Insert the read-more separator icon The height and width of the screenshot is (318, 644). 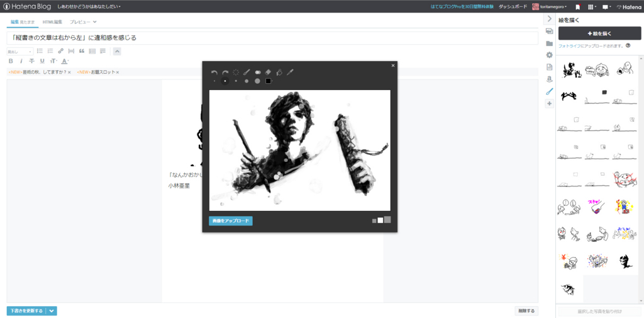pos(71,51)
